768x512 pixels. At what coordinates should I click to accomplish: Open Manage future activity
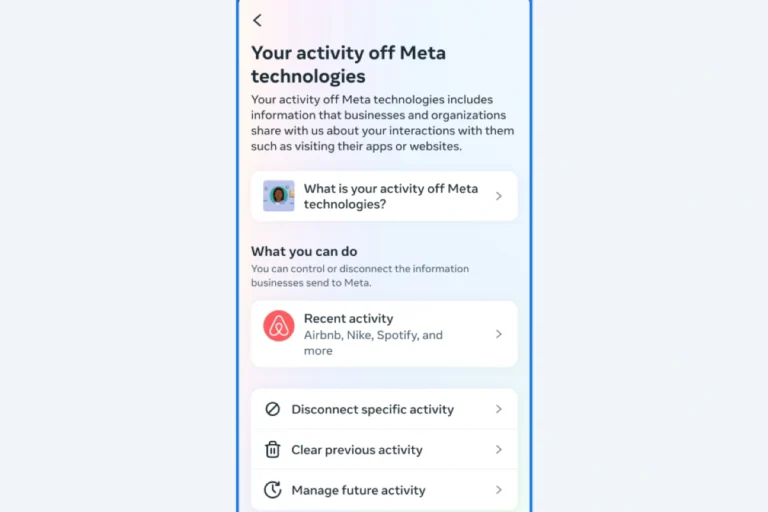click(384, 490)
